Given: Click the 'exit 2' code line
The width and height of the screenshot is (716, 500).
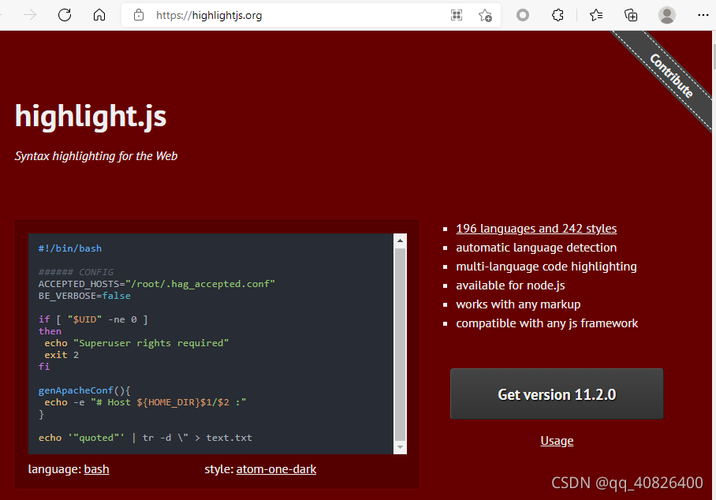Looking at the screenshot, I should coord(62,355).
